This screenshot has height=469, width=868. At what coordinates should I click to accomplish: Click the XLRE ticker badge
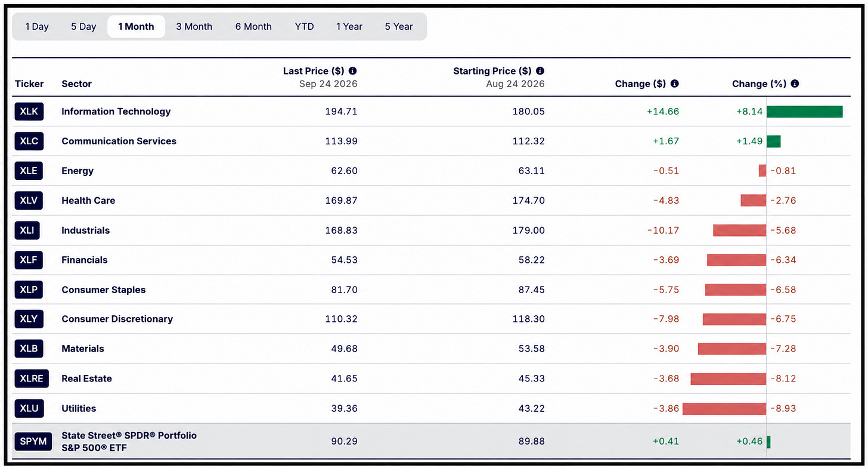click(x=32, y=378)
